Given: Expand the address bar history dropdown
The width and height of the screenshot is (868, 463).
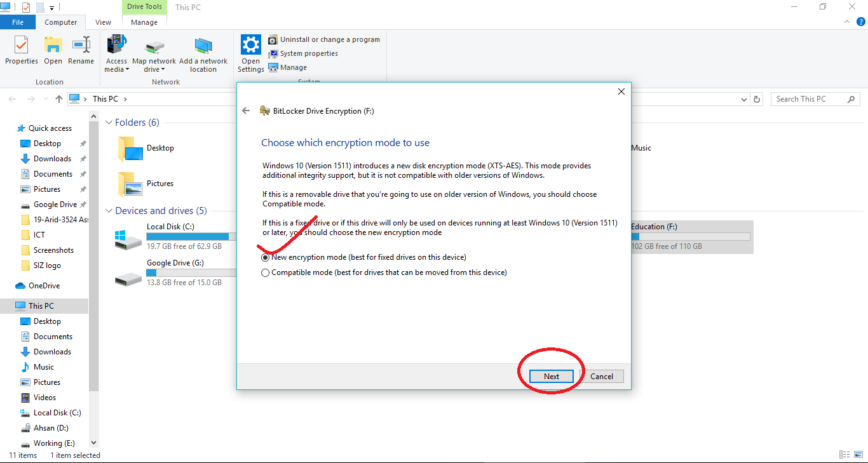Looking at the screenshot, I should click(745, 100).
